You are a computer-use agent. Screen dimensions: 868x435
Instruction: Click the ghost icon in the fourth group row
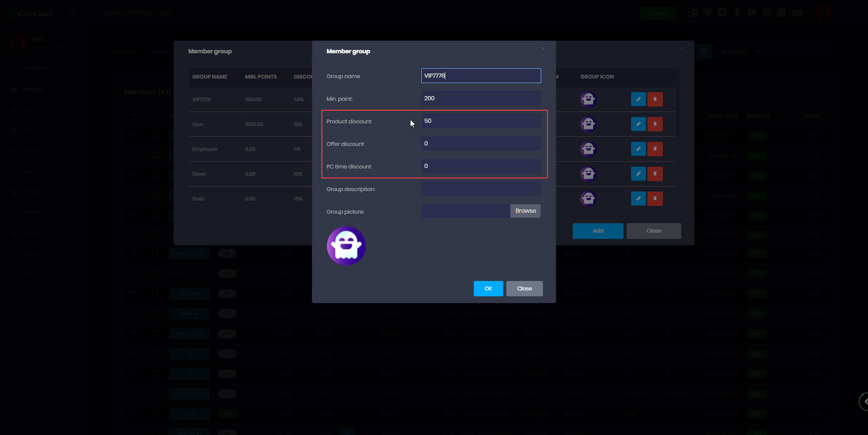coord(588,174)
